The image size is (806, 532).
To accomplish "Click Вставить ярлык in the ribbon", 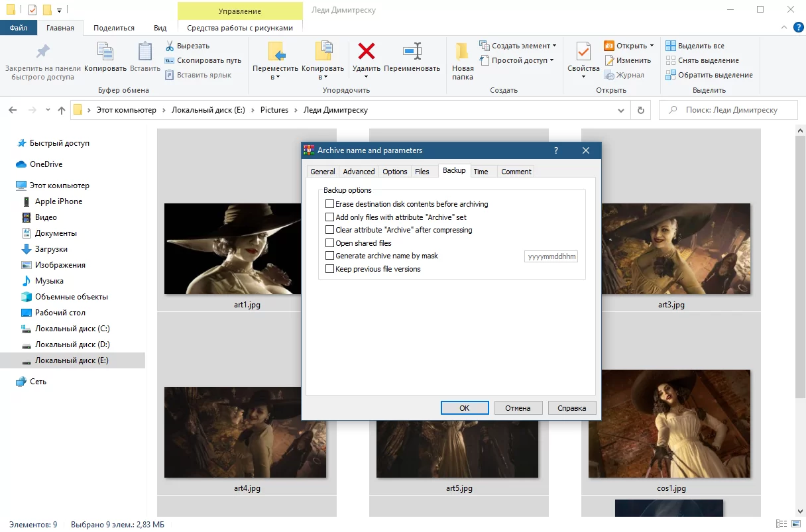I will [198, 75].
